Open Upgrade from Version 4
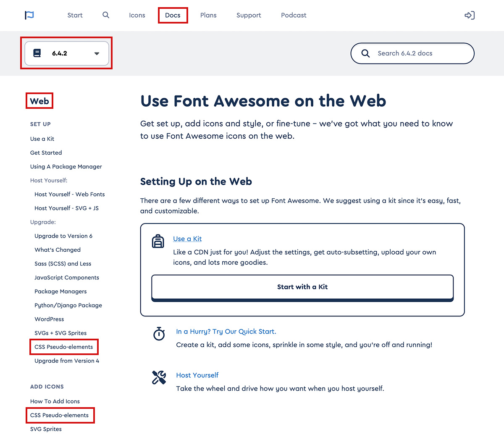 pos(67,361)
